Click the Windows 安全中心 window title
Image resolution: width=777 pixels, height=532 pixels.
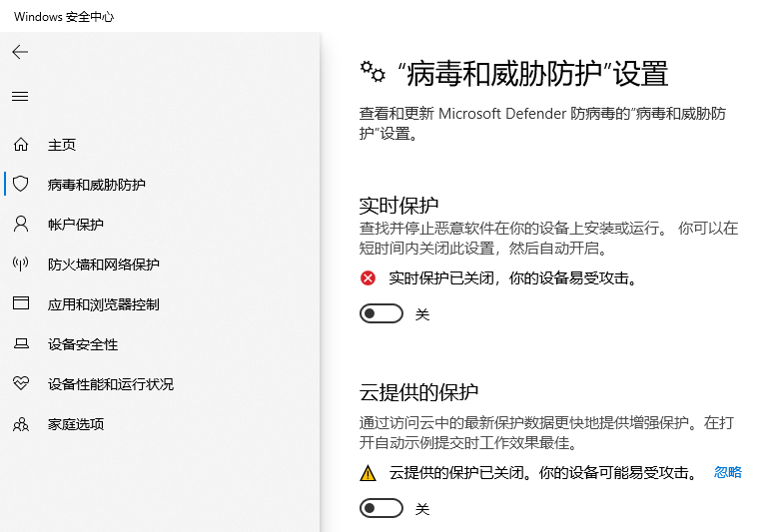64,17
